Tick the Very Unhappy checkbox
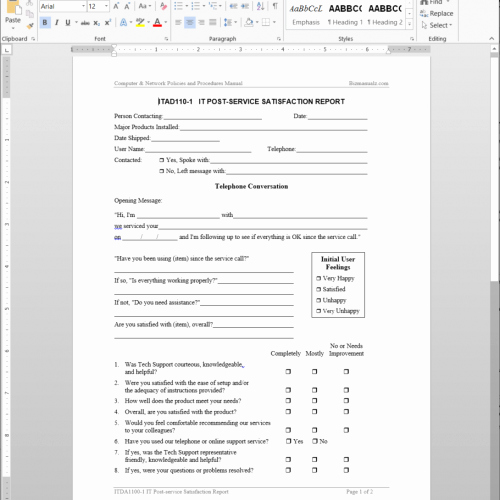Image resolution: width=500 pixels, height=500 pixels. click(x=319, y=311)
